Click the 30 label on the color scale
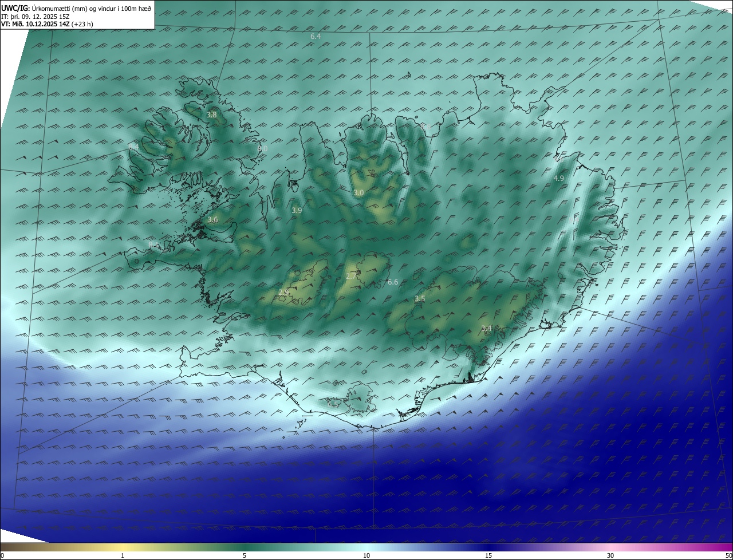Screen dimensions: 733x560 point(610,555)
